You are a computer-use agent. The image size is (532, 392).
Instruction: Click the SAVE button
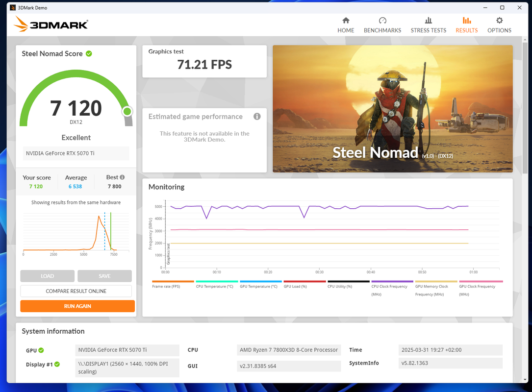[x=104, y=276]
